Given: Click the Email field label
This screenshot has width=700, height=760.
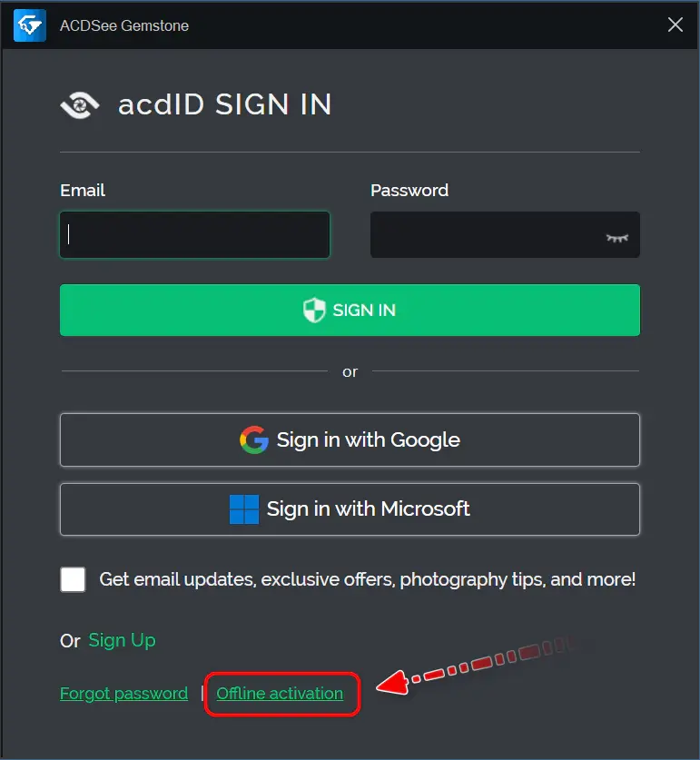Looking at the screenshot, I should pyautogui.click(x=83, y=191).
